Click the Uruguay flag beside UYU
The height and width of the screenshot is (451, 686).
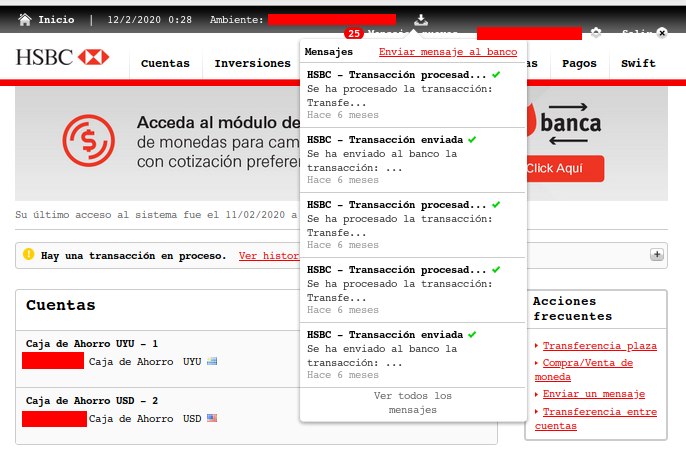212,362
